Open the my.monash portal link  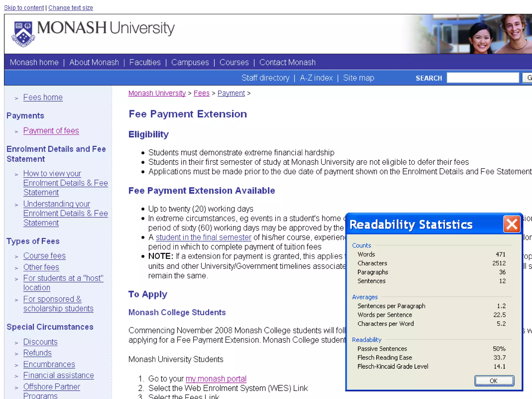tap(216, 378)
